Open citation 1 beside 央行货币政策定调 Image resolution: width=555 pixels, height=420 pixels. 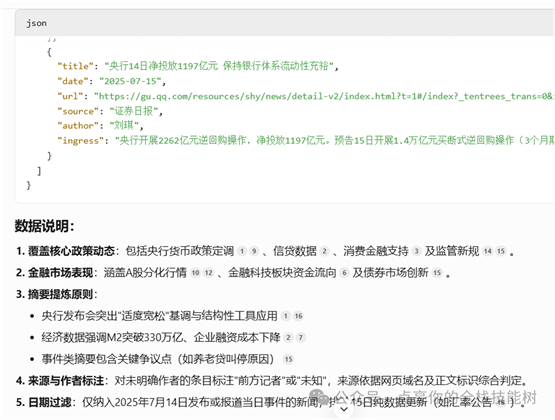click(242, 251)
